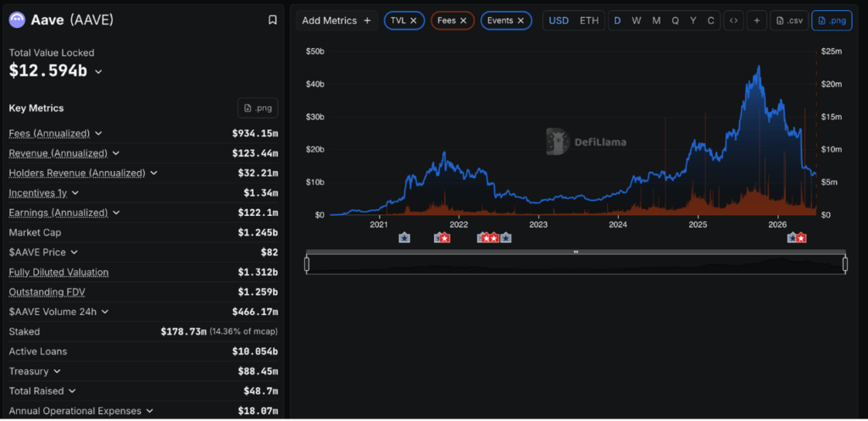Download Key Metrics as .png
868x421 pixels.
point(258,108)
